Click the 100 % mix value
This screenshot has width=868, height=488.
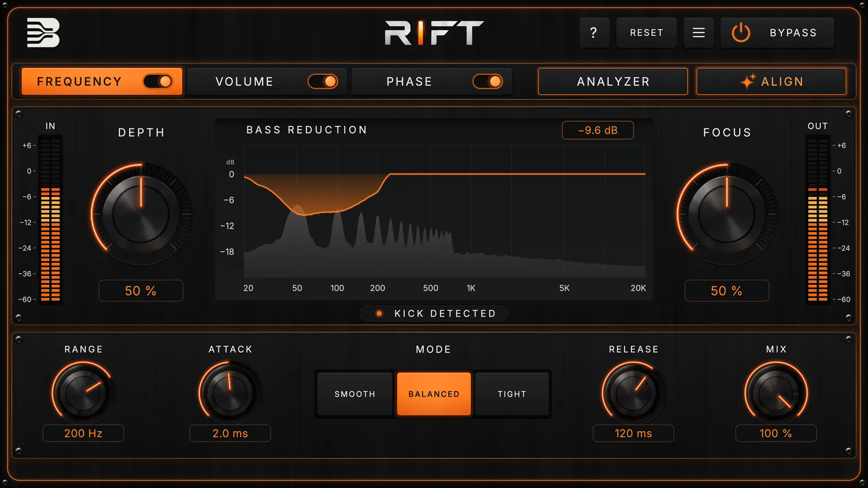(x=776, y=433)
